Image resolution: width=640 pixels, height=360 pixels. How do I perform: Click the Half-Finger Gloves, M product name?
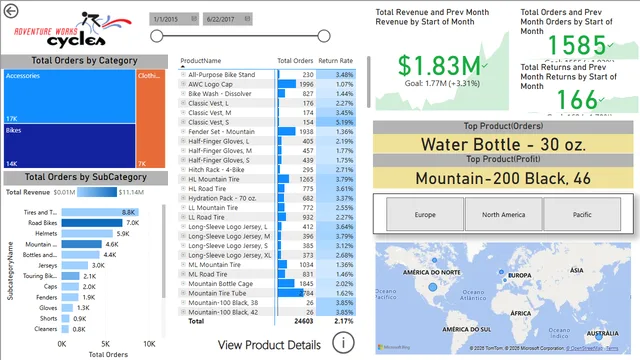pyautogui.click(x=220, y=151)
